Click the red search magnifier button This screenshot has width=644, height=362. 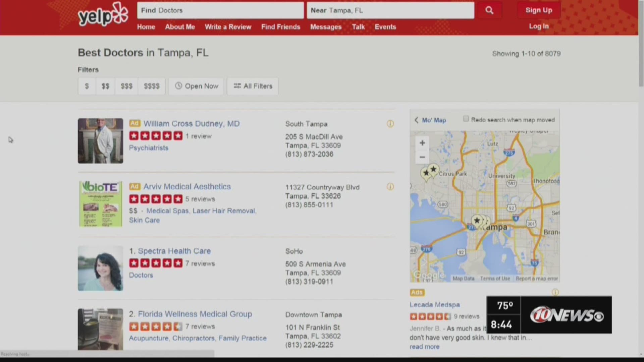(489, 10)
